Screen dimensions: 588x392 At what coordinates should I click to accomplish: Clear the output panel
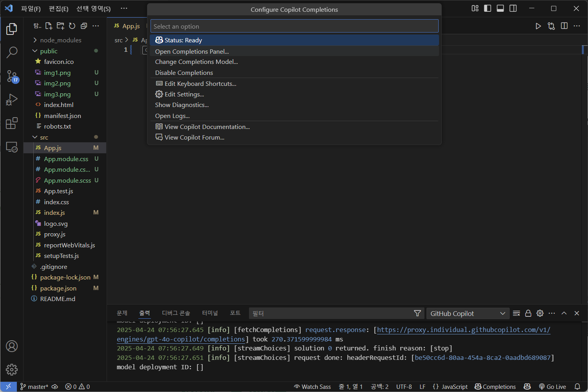(516, 313)
